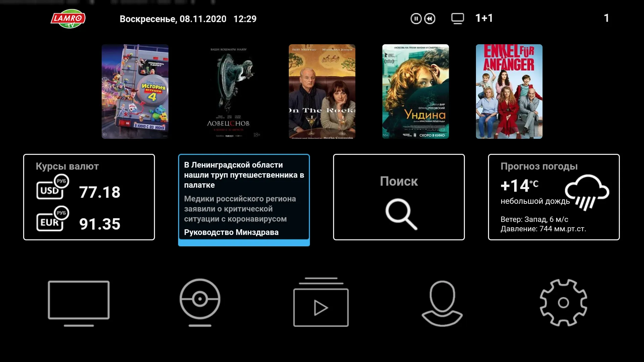Select the +14°C temperature reading
The height and width of the screenshot is (362, 644).
tap(519, 185)
